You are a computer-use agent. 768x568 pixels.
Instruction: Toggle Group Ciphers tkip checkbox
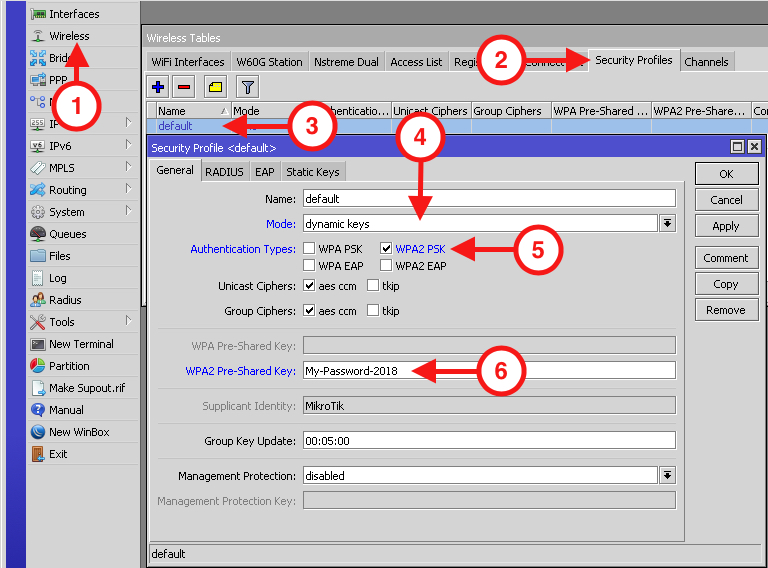[x=373, y=310]
